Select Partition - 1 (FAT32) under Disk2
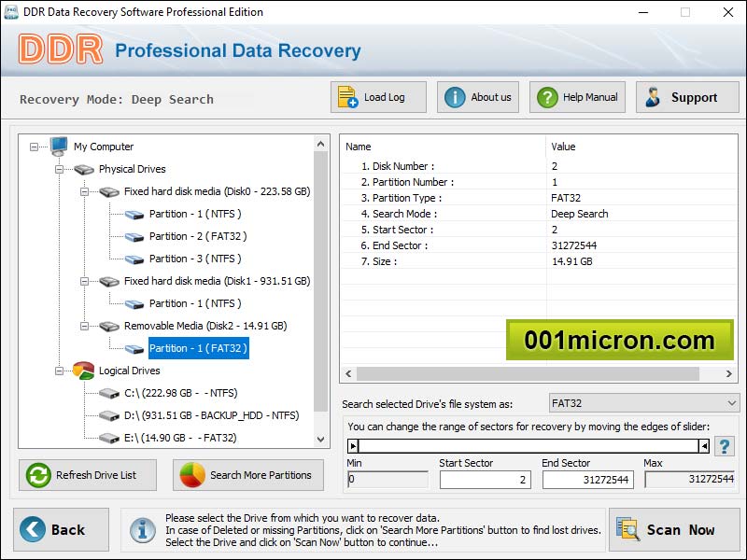This screenshot has width=747, height=560. 198,348
